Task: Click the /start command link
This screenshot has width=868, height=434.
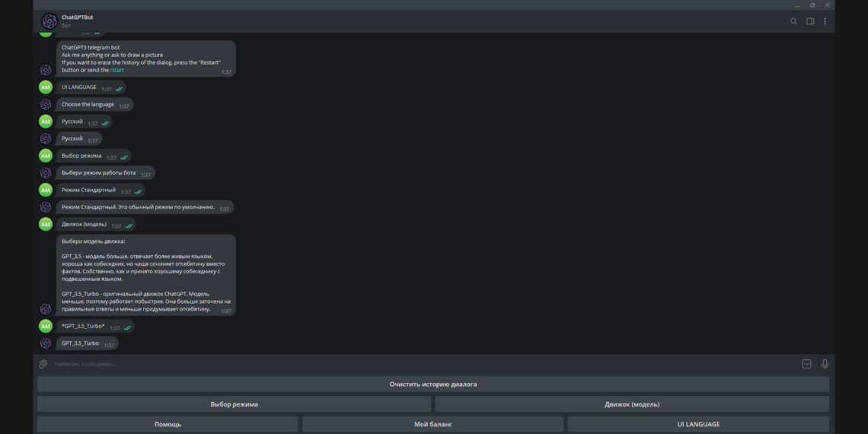Action: (116, 70)
